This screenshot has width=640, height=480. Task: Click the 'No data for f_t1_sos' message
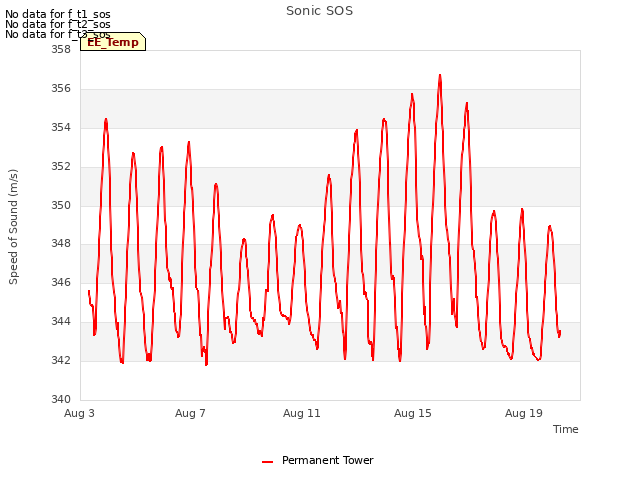click(58, 14)
